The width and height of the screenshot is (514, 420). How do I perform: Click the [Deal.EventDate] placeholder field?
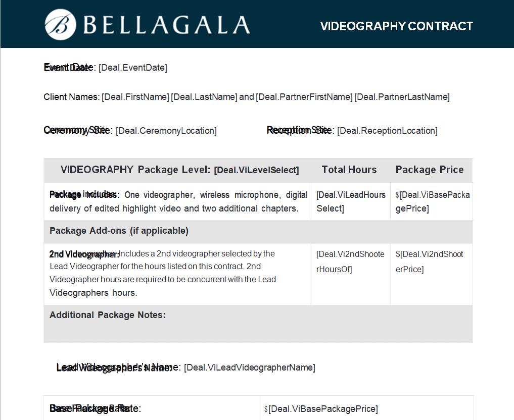[133, 68]
